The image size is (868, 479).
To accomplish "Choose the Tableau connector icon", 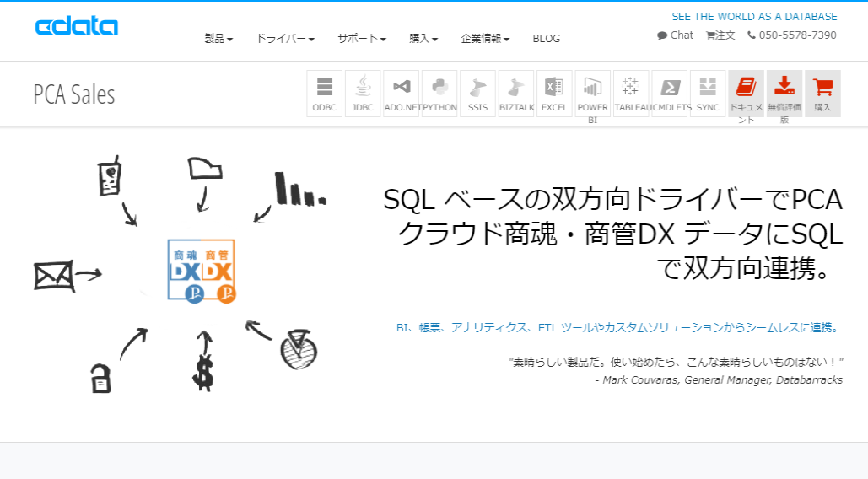I will click(631, 94).
